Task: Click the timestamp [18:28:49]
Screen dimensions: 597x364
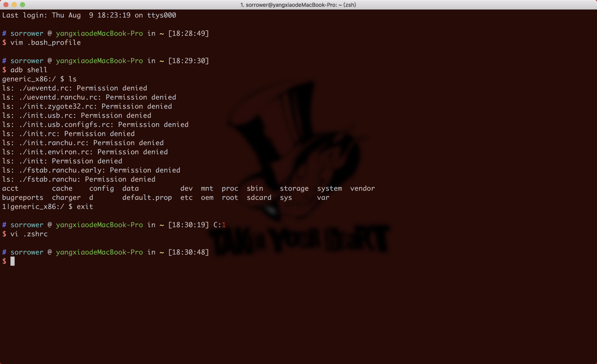Action: (189, 34)
